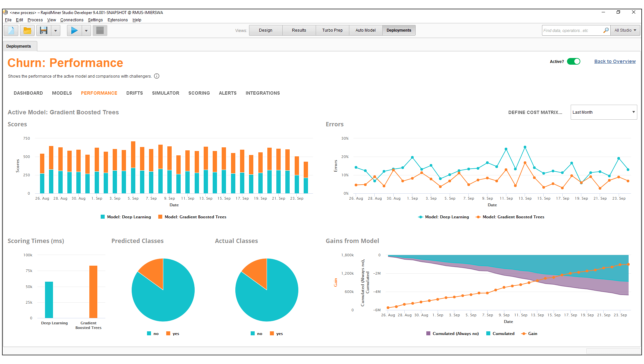
Task: Open a process with the folder icon
Action: coord(27,31)
